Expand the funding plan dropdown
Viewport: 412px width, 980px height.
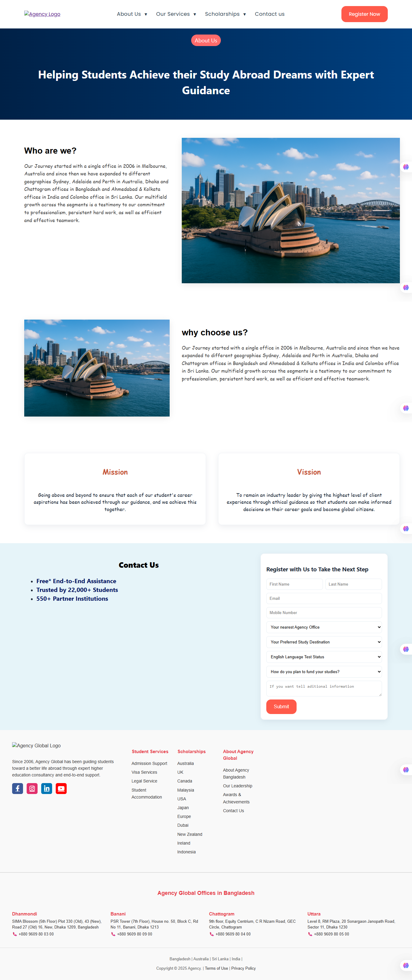pos(324,672)
